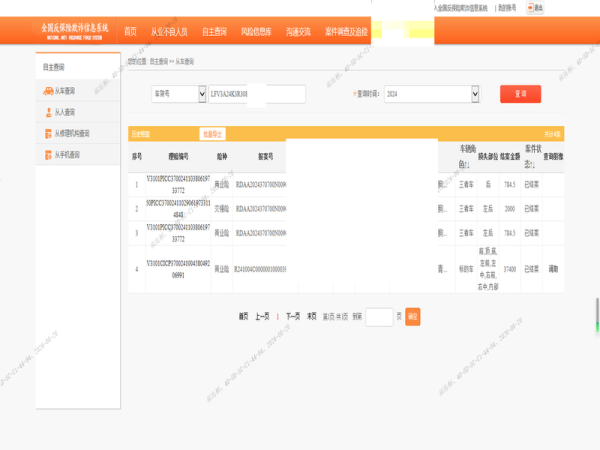Open the 首页 menu tab
The image size is (600, 450).
click(130, 32)
